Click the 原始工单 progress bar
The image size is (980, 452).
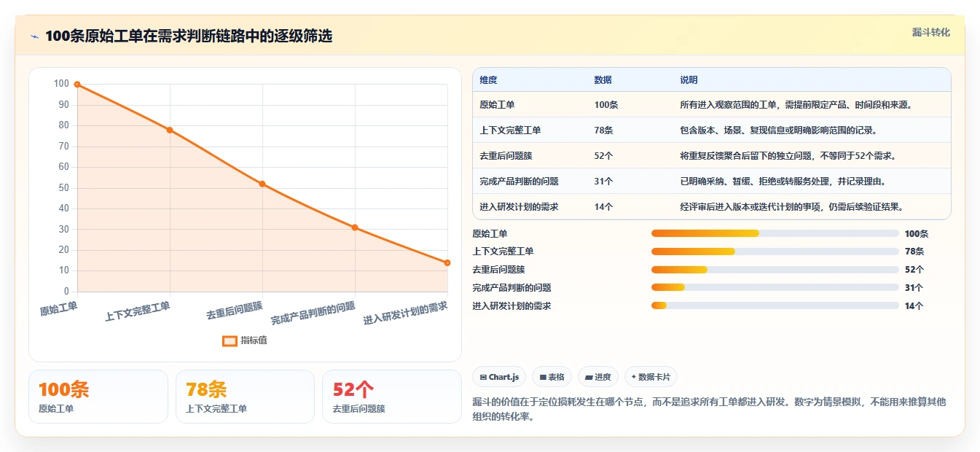775,233
